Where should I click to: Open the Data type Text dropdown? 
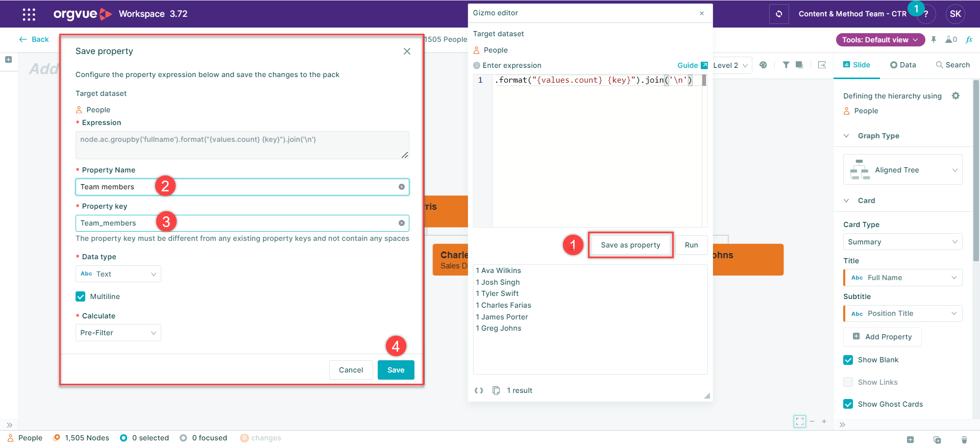pos(118,274)
